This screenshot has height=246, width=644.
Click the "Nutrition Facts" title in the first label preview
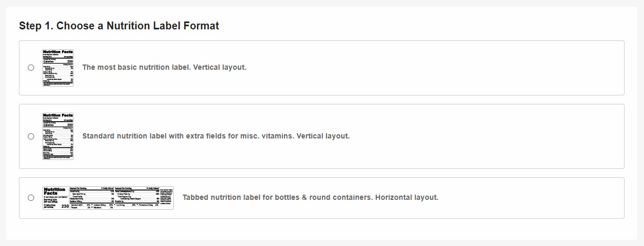click(58, 51)
